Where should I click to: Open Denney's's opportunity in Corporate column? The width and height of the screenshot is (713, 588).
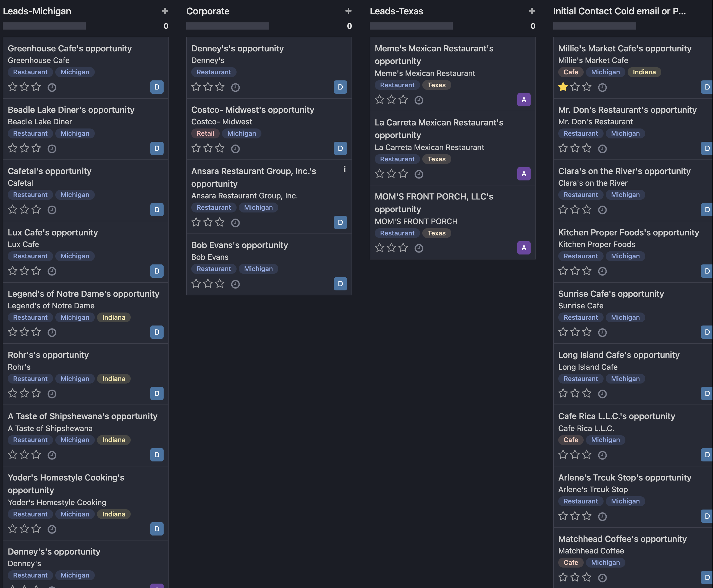[237, 48]
